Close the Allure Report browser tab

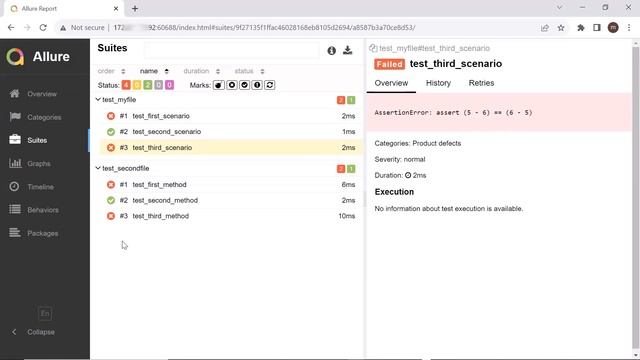point(116,9)
